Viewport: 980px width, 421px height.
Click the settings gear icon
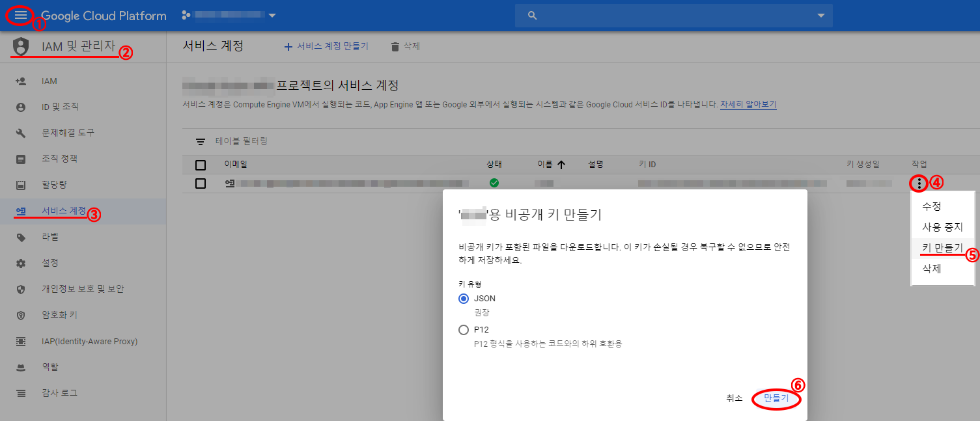[21, 263]
